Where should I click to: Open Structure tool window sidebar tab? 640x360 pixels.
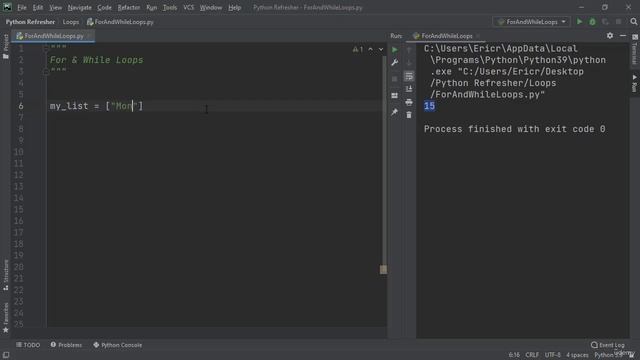5,275
